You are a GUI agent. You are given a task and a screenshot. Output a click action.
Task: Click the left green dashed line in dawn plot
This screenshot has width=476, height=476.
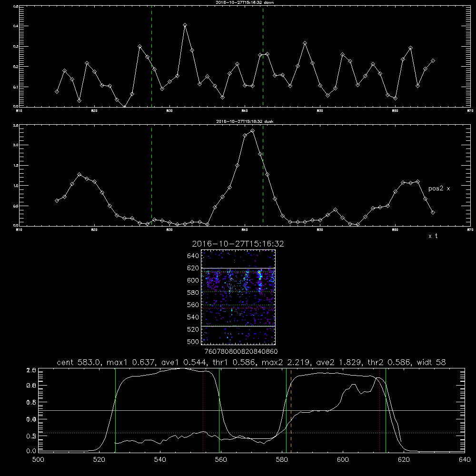151,56
